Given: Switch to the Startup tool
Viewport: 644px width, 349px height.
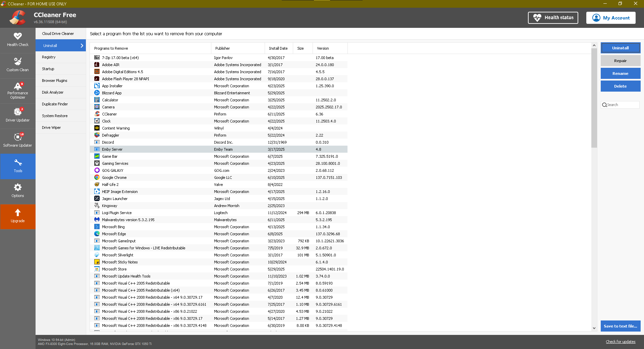Looking at the screenshot, I should coord(48,69).
